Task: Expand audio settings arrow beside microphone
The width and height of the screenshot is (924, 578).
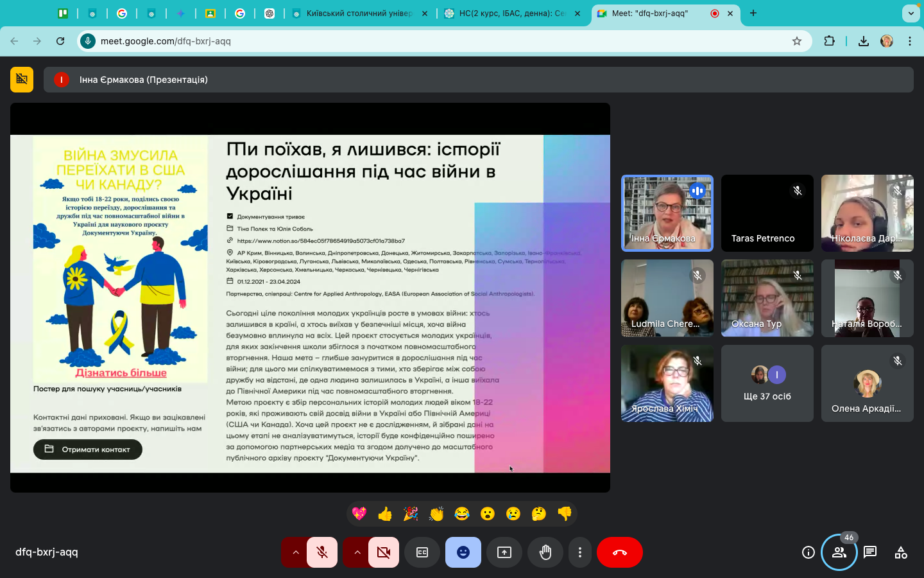Action: (x=295, y=552)
